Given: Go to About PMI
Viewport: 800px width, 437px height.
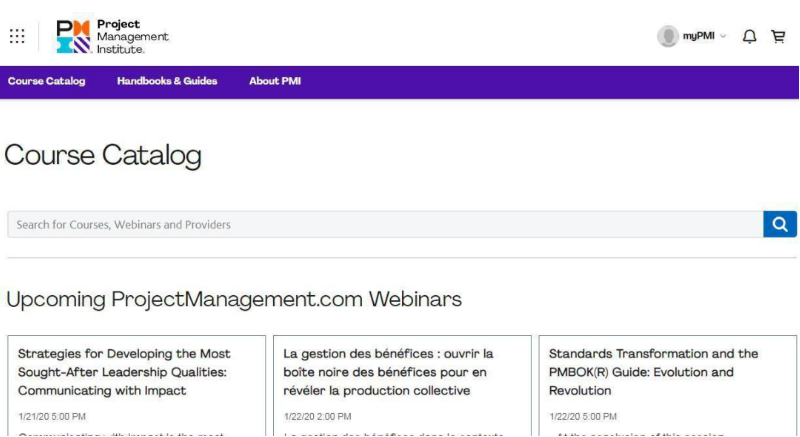Looking at the screenshot, I should pyautogui.click(x=275, y=81).
